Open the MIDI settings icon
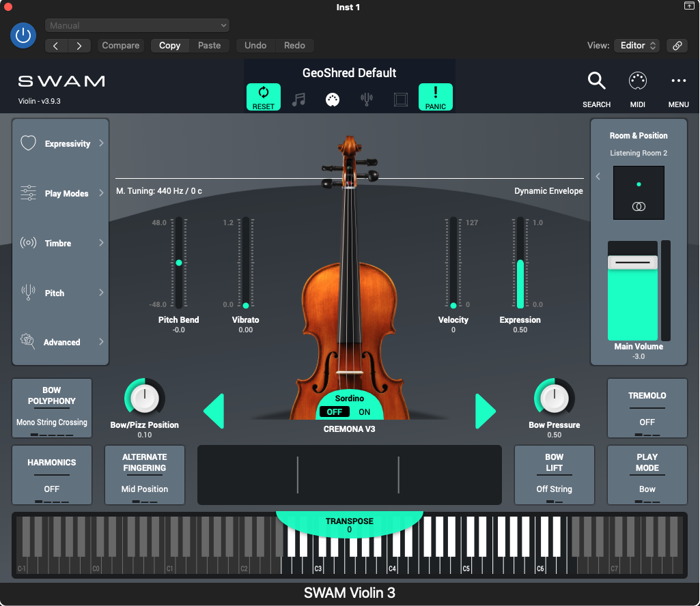This screenshot has width=700, height=606. point(637,89)
